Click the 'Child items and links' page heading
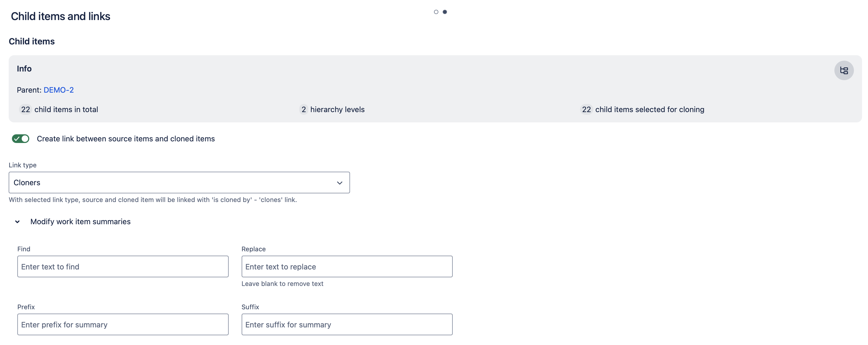Image resolution: width=868 pixels, height=345 pixels. coord(61,16)
